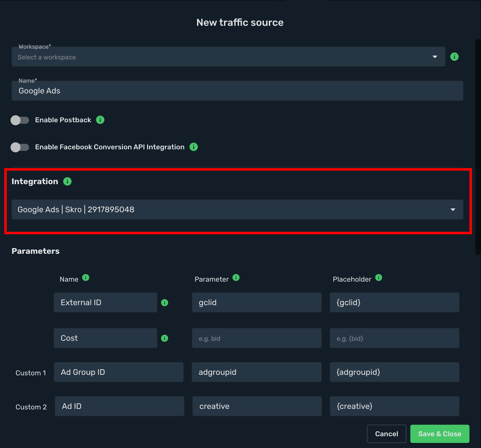
Task: Click the gclid parameter field
Action: point(257,302)
